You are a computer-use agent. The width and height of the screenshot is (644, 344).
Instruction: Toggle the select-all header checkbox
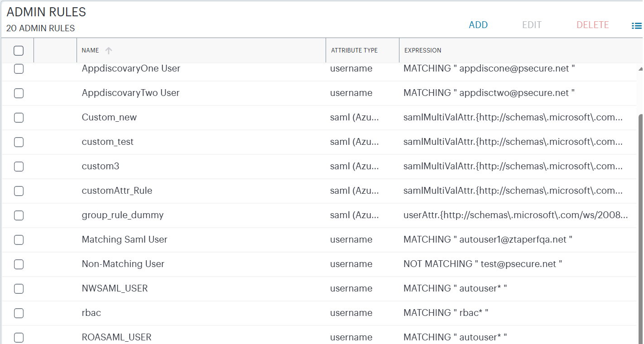pyautogui.click(x=19, y=51)
